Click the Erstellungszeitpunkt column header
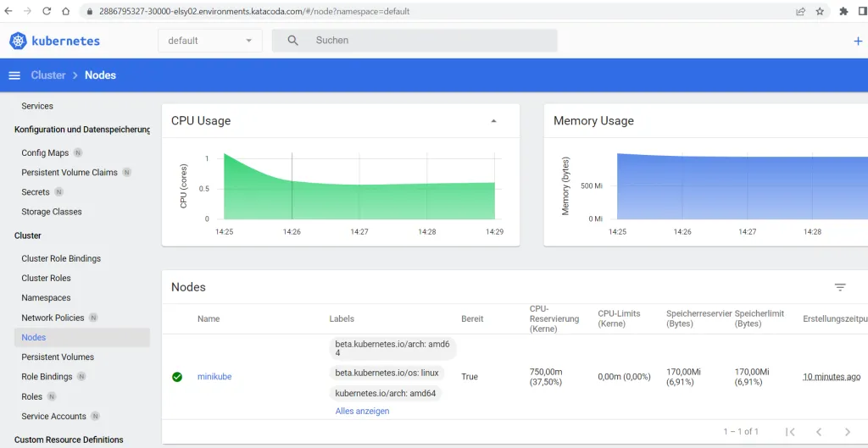The image size is (868, 448). click(835, 318)
